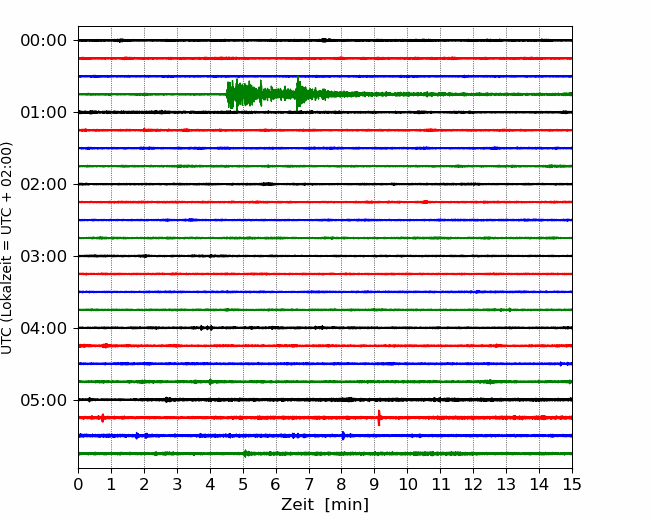Select the x-axis tick label 11

(x=441, y=484)
